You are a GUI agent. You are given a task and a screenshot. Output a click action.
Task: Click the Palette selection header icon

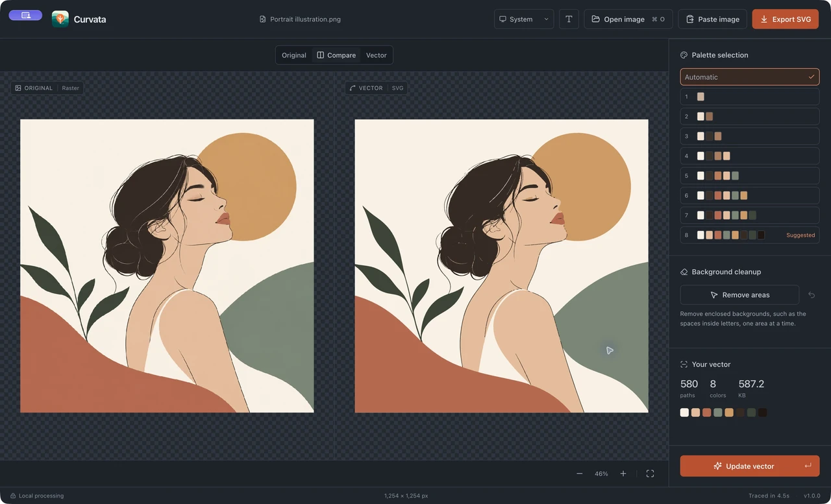[684, 55]
